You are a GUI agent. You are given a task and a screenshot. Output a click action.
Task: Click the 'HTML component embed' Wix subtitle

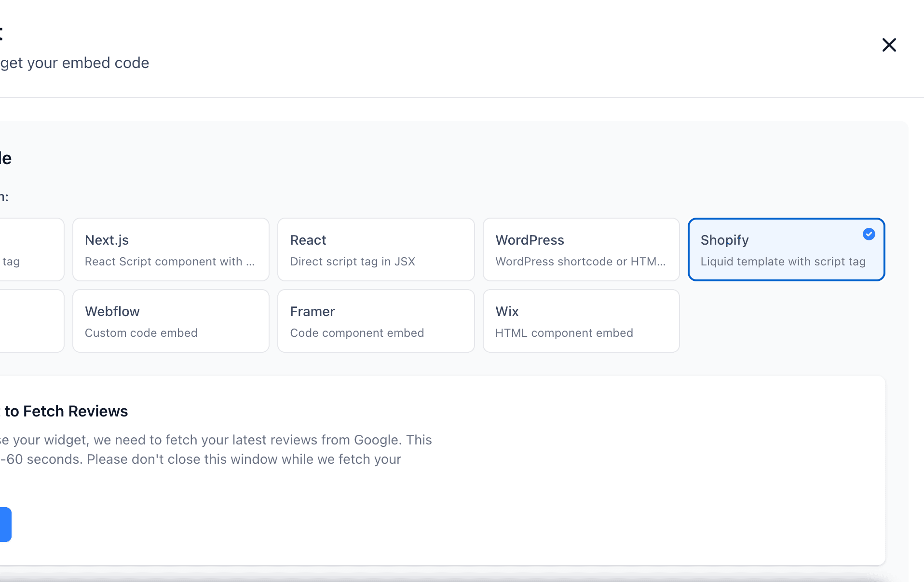[564, 333]
